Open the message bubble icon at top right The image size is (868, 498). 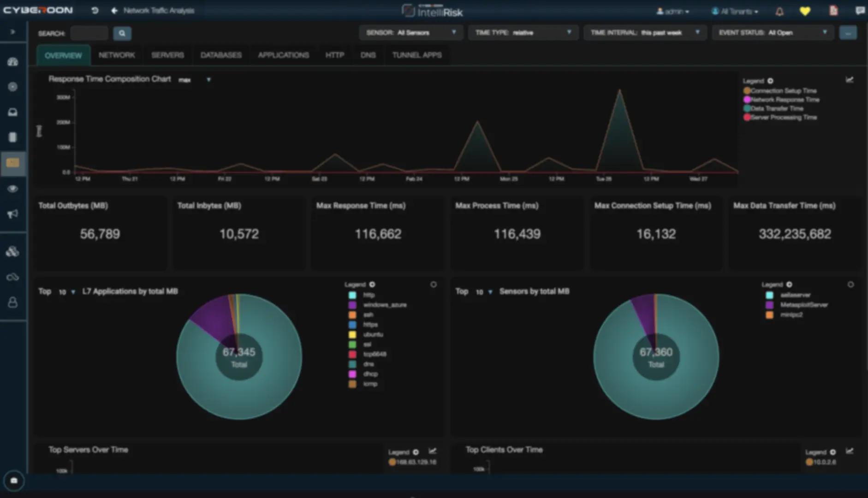click(860, 11)
